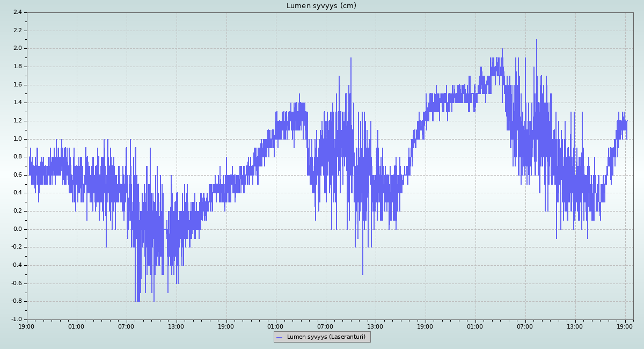Click the leftmost 19:00 x-axis label
This screenshot has height=349, width=644.
click(27, 326)
